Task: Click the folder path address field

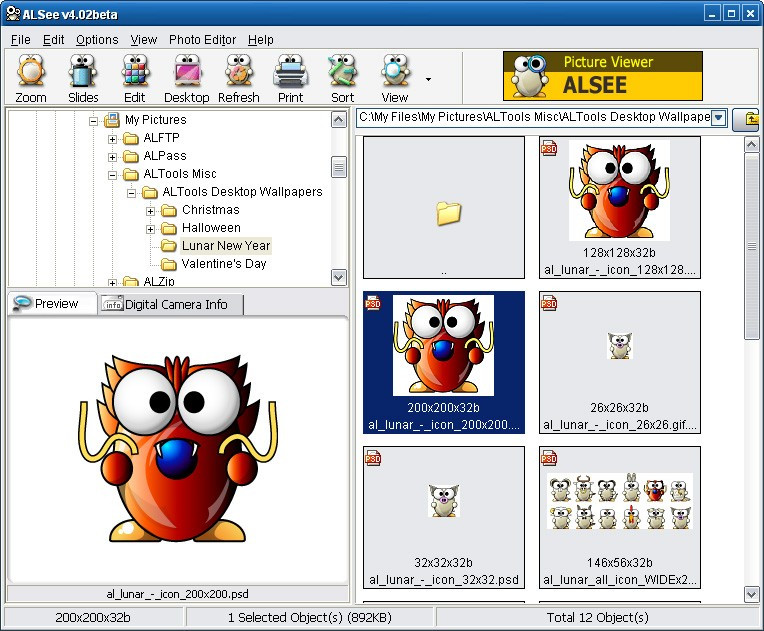Action: (534, 117)
